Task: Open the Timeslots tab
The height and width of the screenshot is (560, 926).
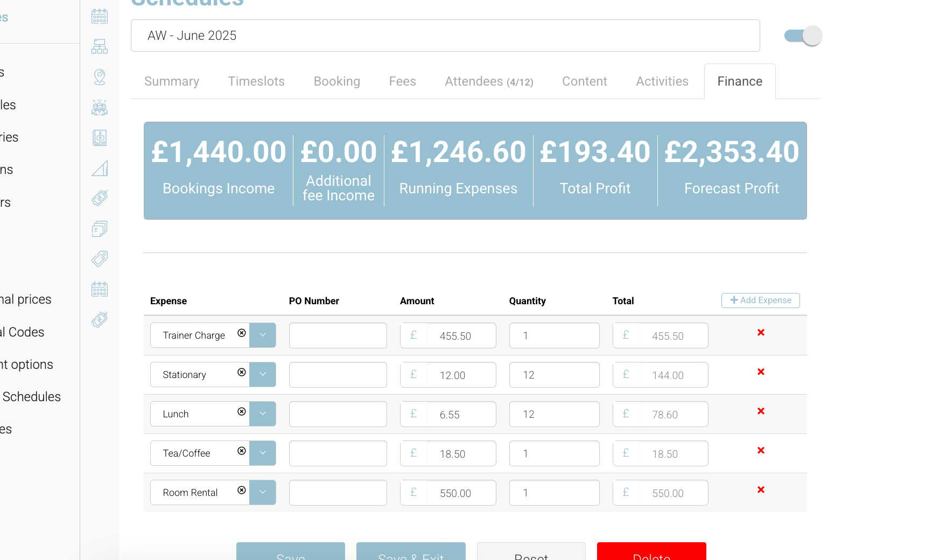Action: [x=256, y=81]
